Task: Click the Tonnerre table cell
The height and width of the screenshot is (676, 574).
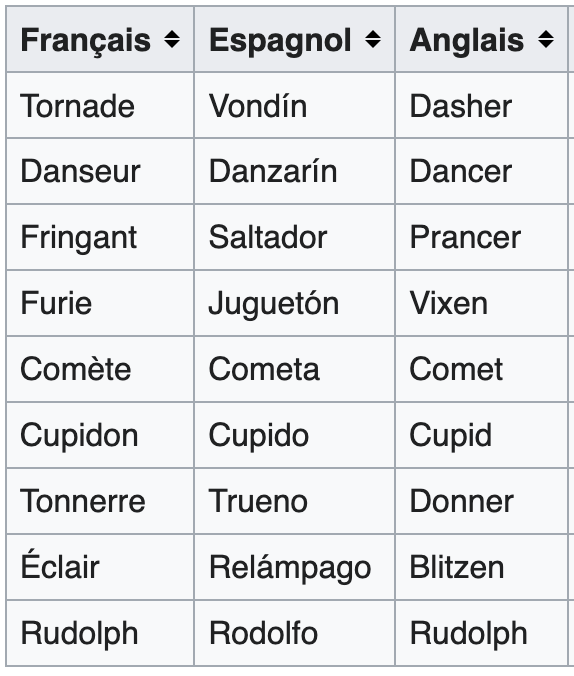Action: pos(100,501)
